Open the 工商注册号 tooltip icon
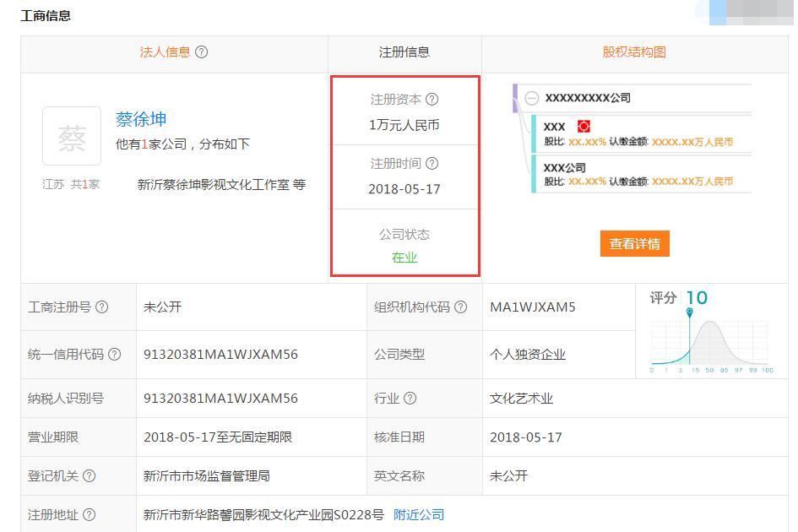Screen dimensions: 798x532 click(100, 307)
